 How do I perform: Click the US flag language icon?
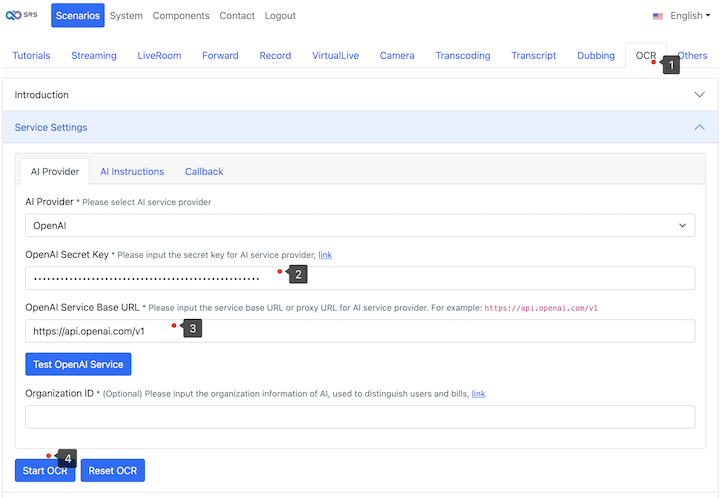(658, 16)
